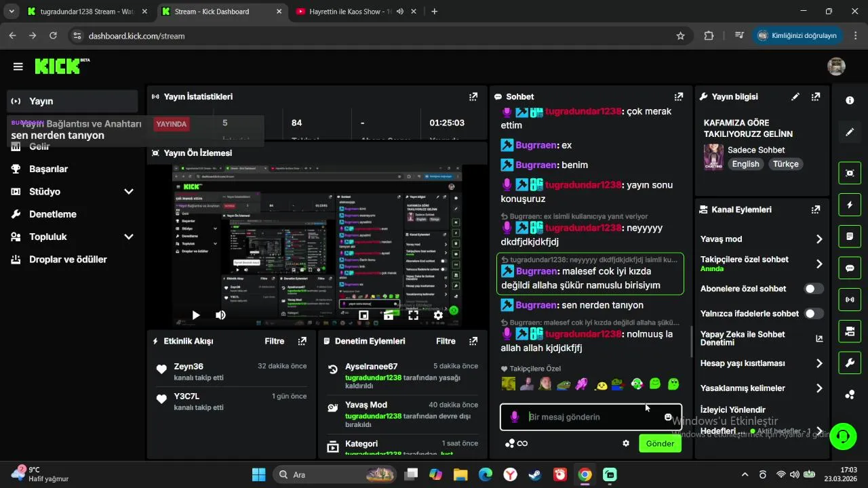Image resolution: width=868 pixels, height=488 pixels.
Task: Click the browser address bar URL
Action: (137, 36)
